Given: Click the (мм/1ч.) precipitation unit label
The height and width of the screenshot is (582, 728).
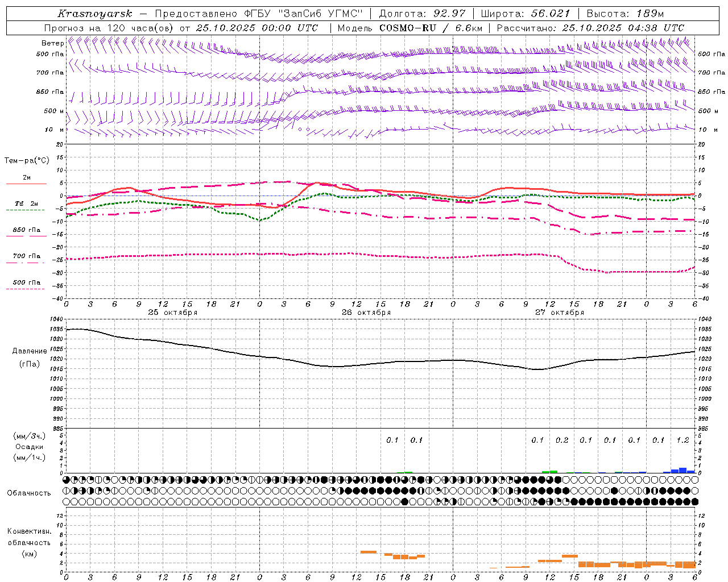Looking at the screenshot, I should [29, 457].
